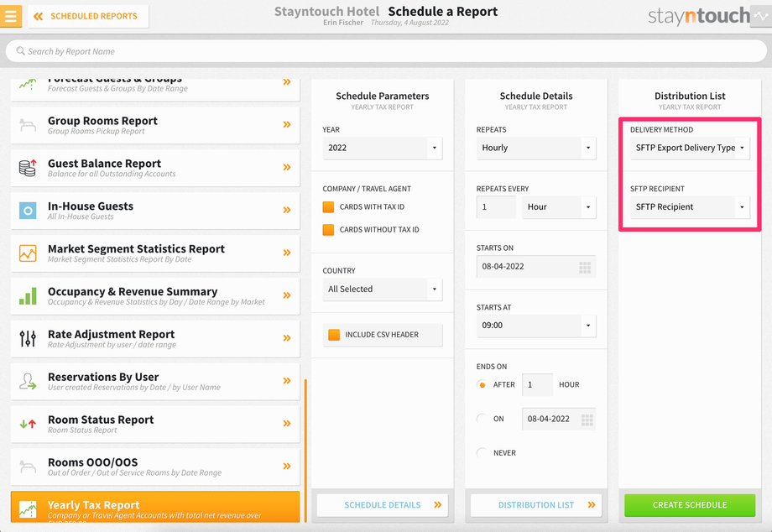772x532 pixels.
Task: Open the Starts On calendar picker icon
Action: [585, 267]
